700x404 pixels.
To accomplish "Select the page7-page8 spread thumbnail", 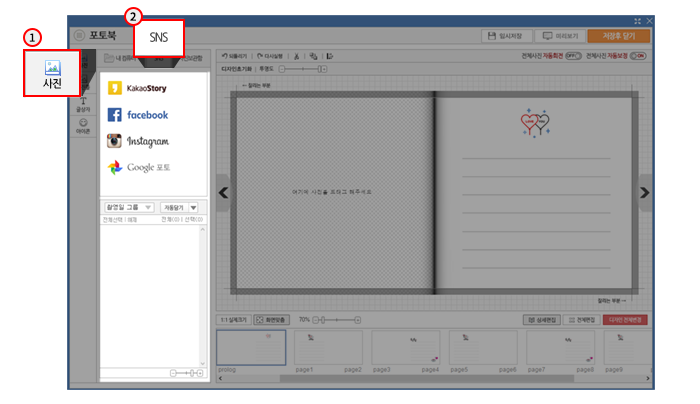I will [560, 348].
